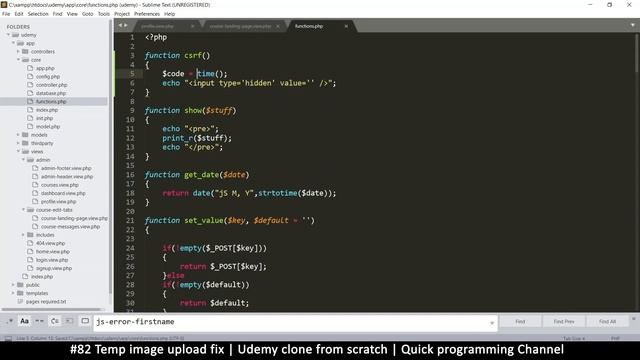This screenshot has height=360, width=640.
Task: Switch to profile.view.php tab
Action: [x=157, y=26]
